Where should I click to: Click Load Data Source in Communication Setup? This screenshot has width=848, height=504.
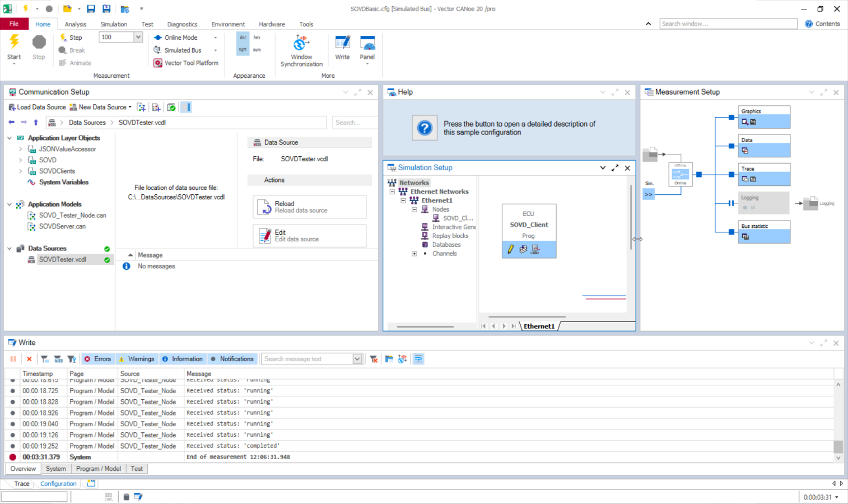tap(37, 107)
